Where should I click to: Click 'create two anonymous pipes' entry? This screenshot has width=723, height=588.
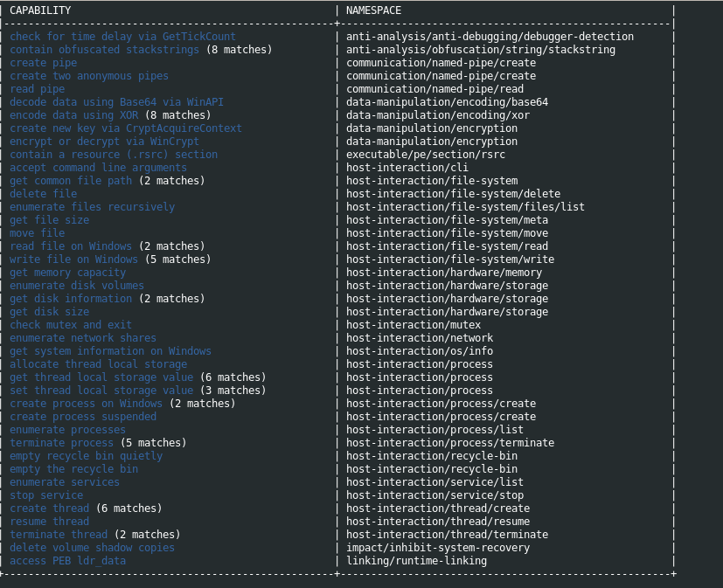pyautogui.click(x=89, y=75)
